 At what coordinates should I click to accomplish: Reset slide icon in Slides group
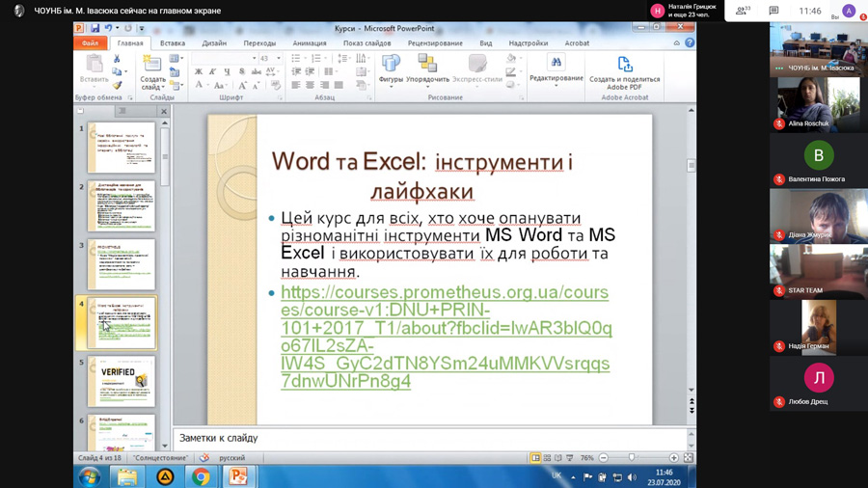(175, 72)
